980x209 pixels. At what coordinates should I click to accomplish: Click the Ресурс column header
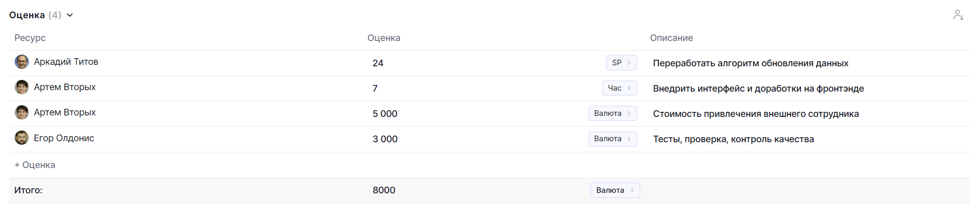point(30,38)
